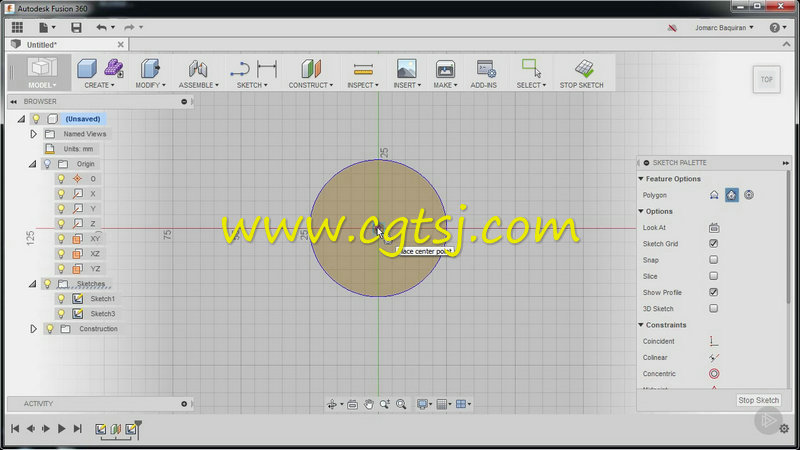Toggle visibility bulb of Construction folder
Screen dimensions: 800x450
[x=49, y=329]
